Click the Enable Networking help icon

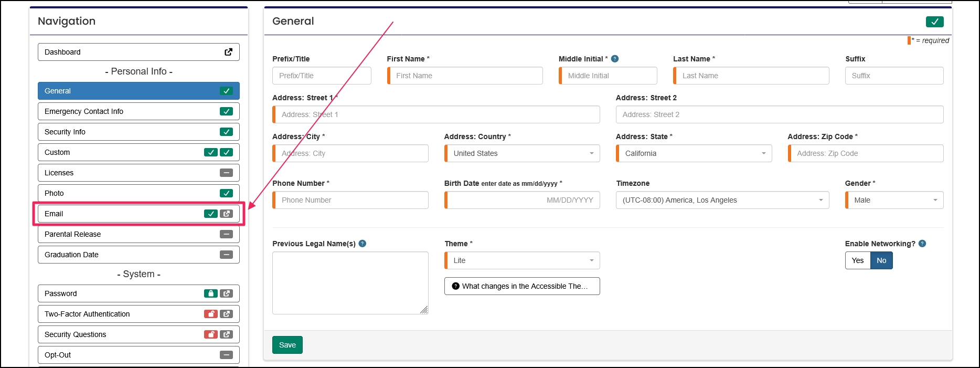click(922, 244)
